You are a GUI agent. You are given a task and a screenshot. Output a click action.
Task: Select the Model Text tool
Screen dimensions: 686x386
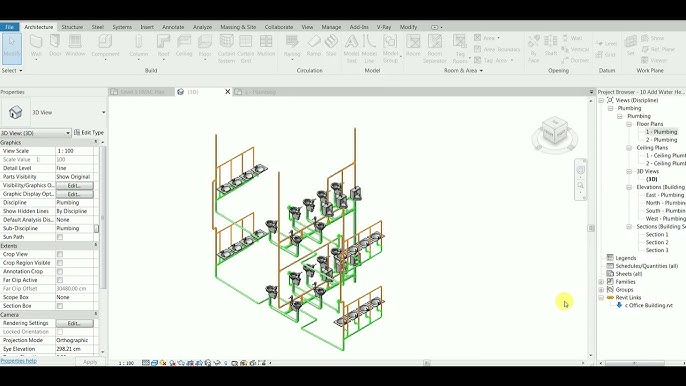tap(351, 48)
